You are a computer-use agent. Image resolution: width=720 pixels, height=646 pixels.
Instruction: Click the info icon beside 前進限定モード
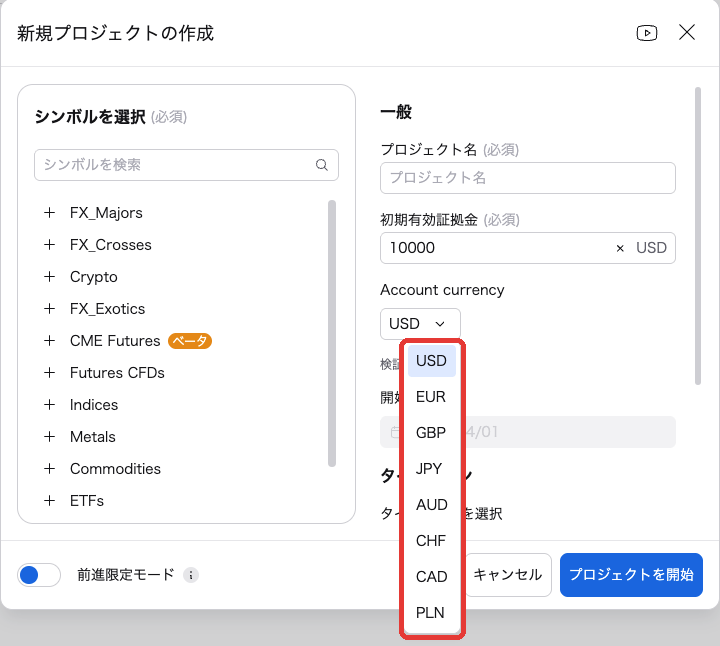[x=191, y=575]
